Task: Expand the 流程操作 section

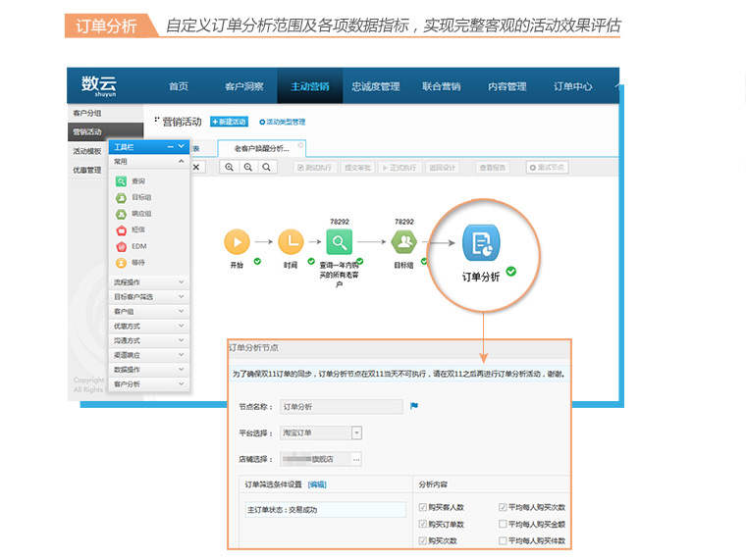Action: tap(149, 282)
